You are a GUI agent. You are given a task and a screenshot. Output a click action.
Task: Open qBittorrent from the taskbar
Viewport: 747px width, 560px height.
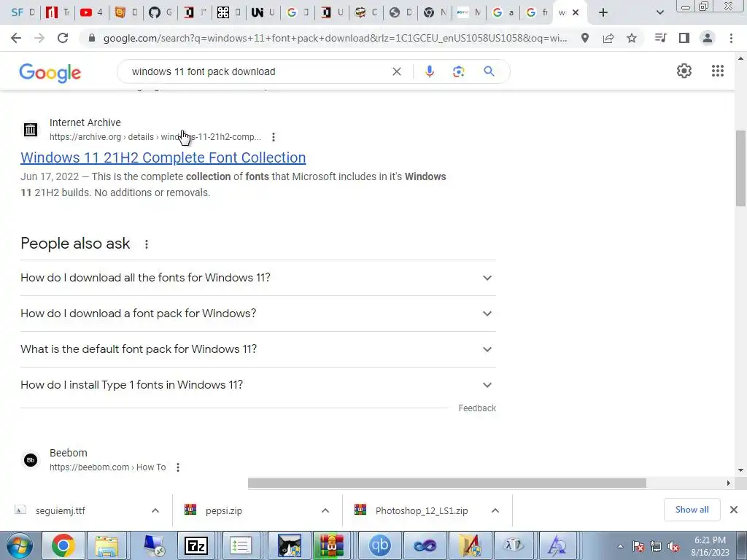tap(379, 545)
